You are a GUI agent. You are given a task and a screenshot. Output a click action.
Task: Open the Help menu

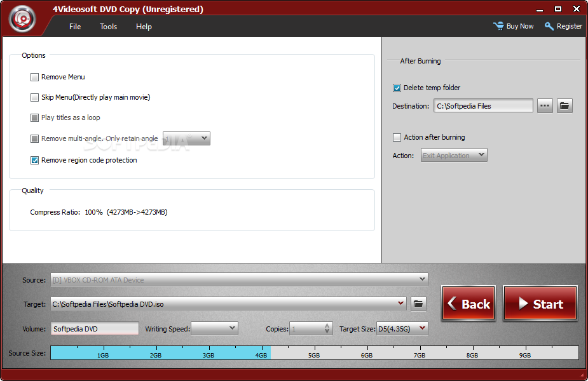[x=144, y=27]
